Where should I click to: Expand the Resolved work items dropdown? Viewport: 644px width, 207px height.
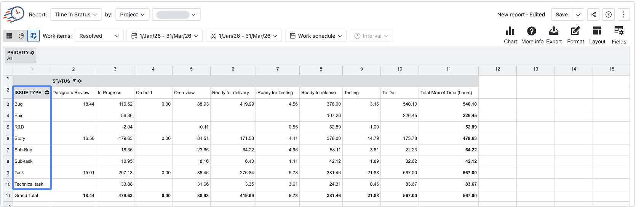pos(99,36)
